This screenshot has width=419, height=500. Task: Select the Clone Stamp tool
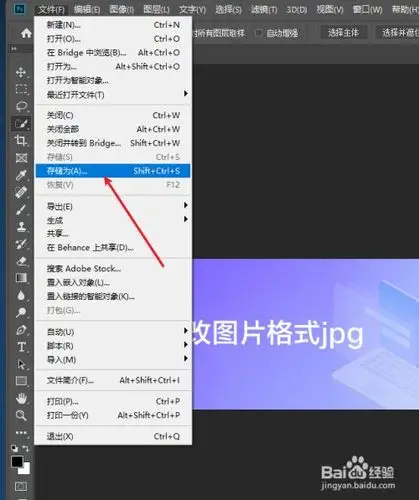pyautogui.click(x=21, y=227)
